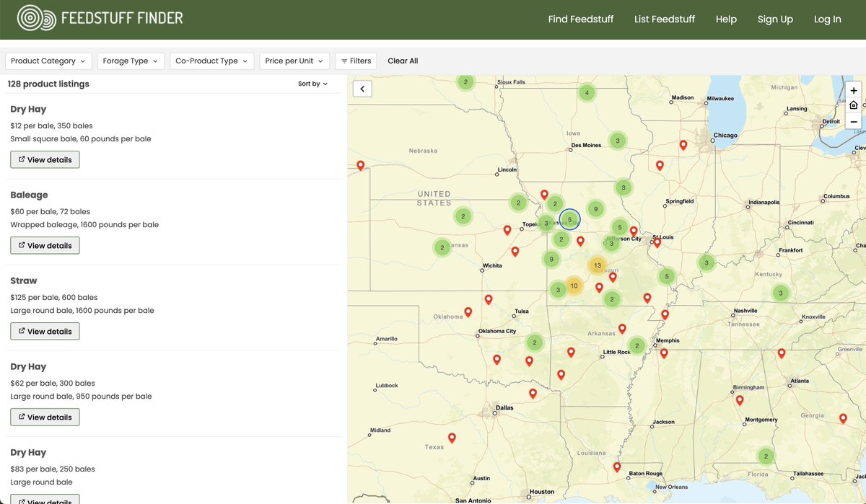Click the red pin northwest of Tulsa
Screen dimensions: 866x504
(x=489, y=299)
